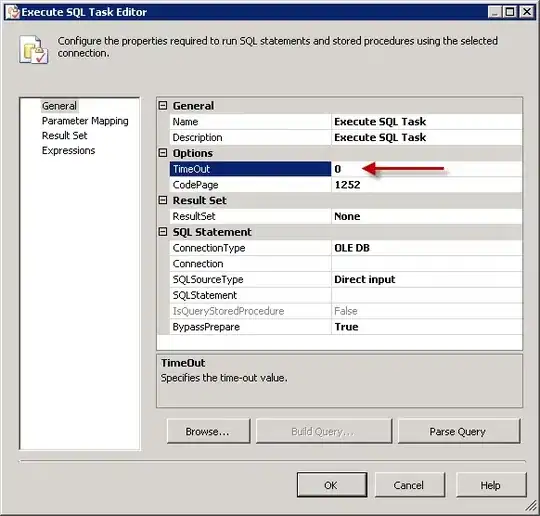540x516 pixels.
Task: Click the empty Connection value field
Action: [x=427, y=264]
